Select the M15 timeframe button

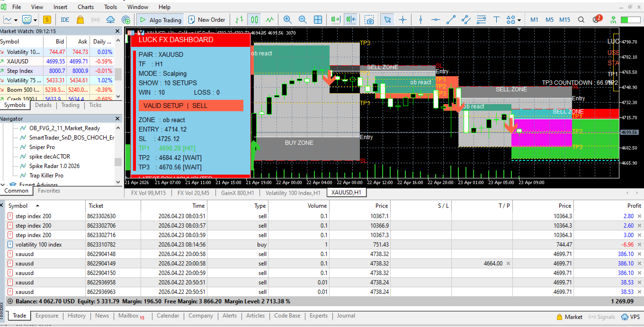(x=564, y=20)
